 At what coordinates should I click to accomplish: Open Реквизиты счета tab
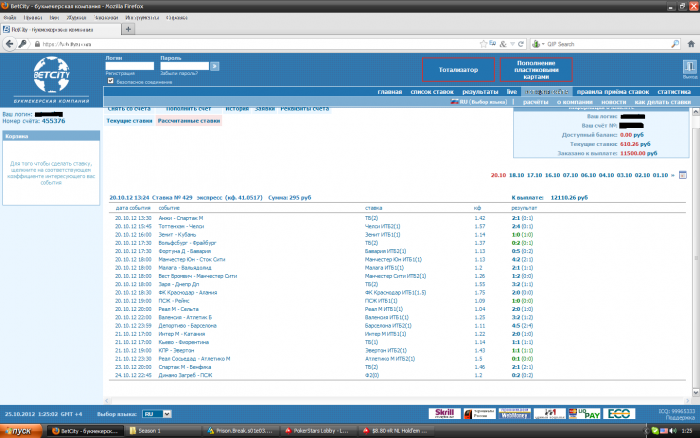304,109
